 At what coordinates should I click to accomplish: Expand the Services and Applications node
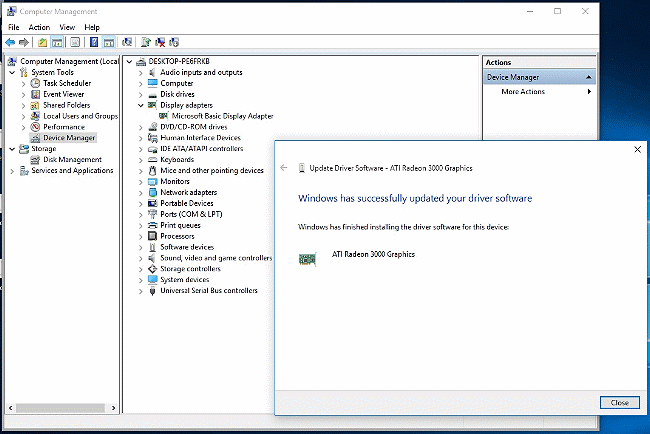(x=12, y=171)
